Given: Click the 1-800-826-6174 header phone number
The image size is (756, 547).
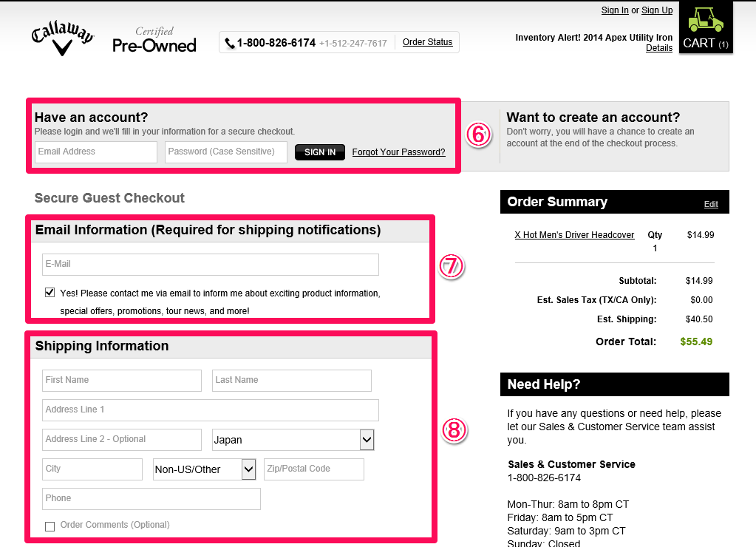Looking at the screenshot, I should [276, 43].
